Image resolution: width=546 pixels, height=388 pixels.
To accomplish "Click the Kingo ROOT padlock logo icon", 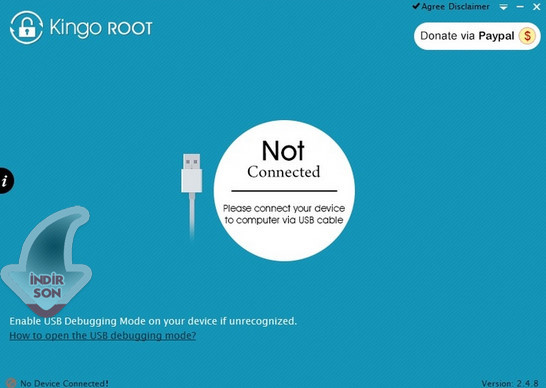I will pyautogui.click(x=26, y=28).
